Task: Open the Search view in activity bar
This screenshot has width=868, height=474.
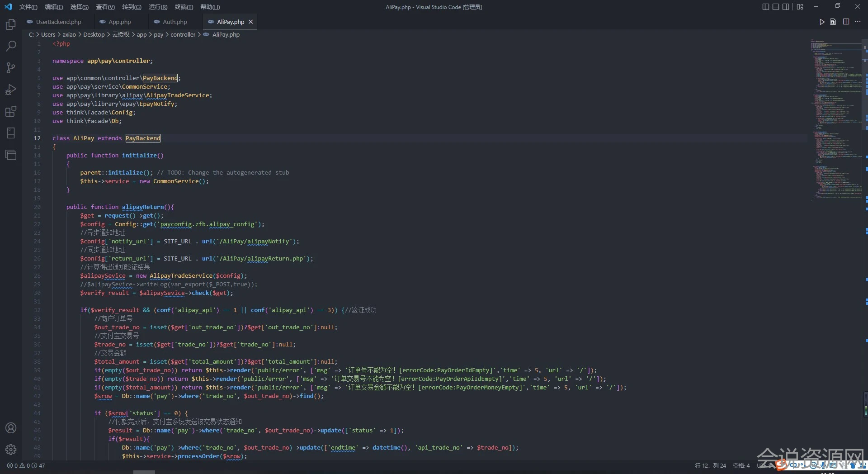Action: coord(11,46)
